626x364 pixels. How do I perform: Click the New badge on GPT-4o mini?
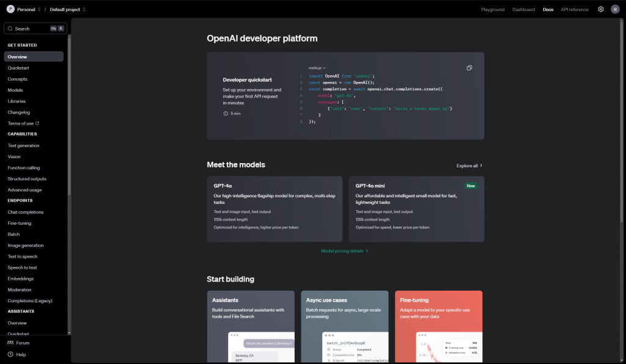point(471,186)
